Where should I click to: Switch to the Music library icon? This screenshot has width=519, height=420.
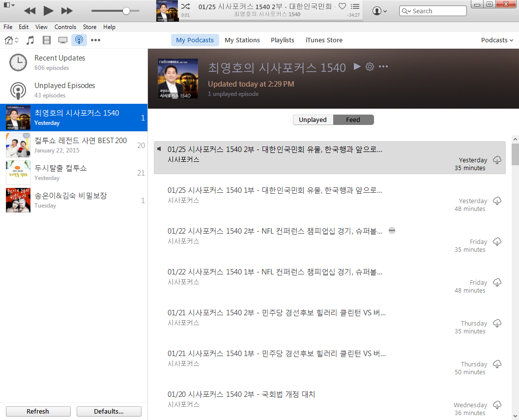(x=30, y=40)
